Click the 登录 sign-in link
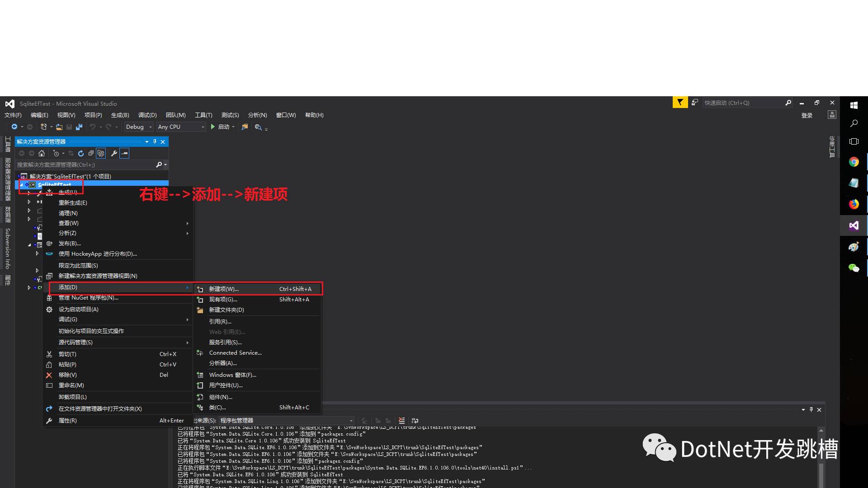868x488 pixels. coord(807,116)
